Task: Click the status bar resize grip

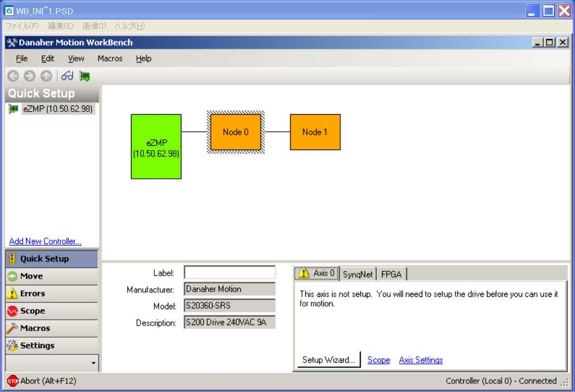Action: click(x=565, y=382)
